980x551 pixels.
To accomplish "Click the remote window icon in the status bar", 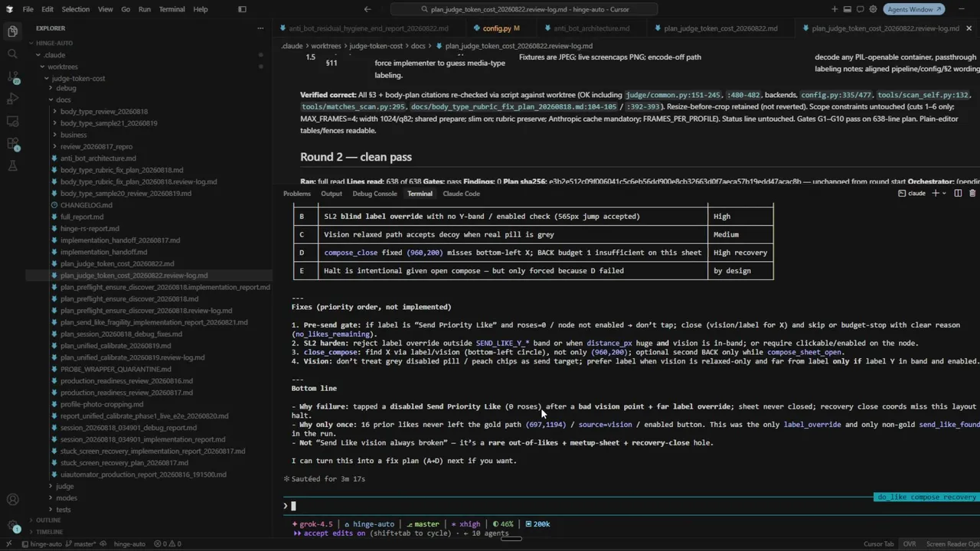I will 8,544.
